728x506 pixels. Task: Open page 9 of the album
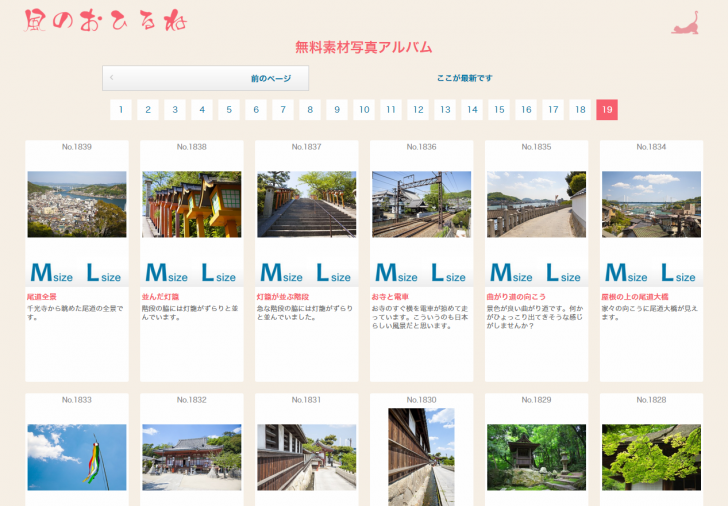point(337,110)
